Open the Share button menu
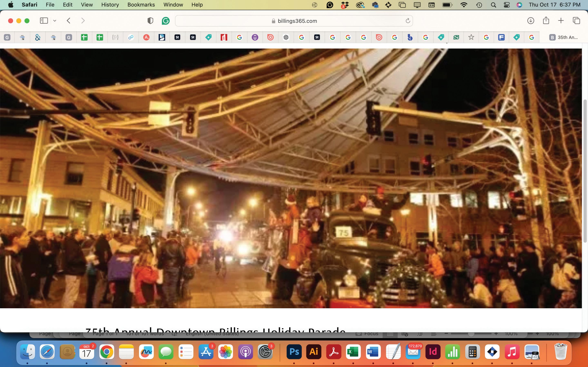The height and width of the screenshot is (367, 588). point(546,21)
